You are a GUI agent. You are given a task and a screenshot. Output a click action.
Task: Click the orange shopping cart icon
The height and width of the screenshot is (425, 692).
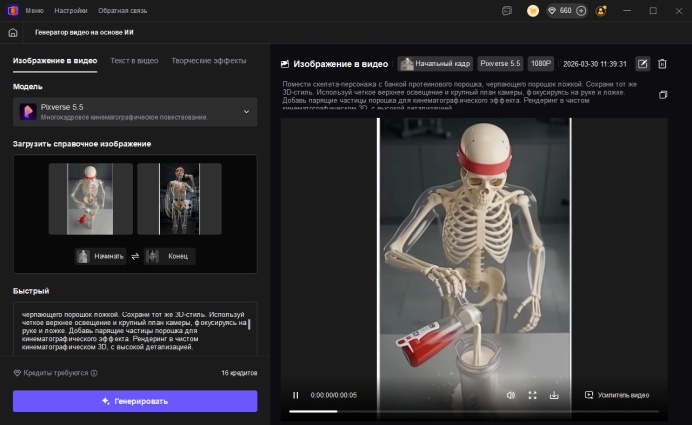click(x=533, y=11)
